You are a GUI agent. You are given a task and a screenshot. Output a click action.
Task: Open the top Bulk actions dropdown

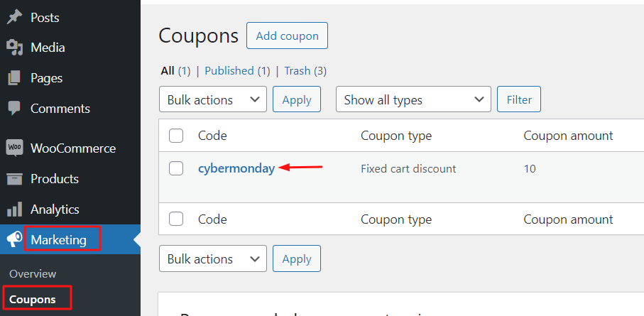click(x=213, y=100)
